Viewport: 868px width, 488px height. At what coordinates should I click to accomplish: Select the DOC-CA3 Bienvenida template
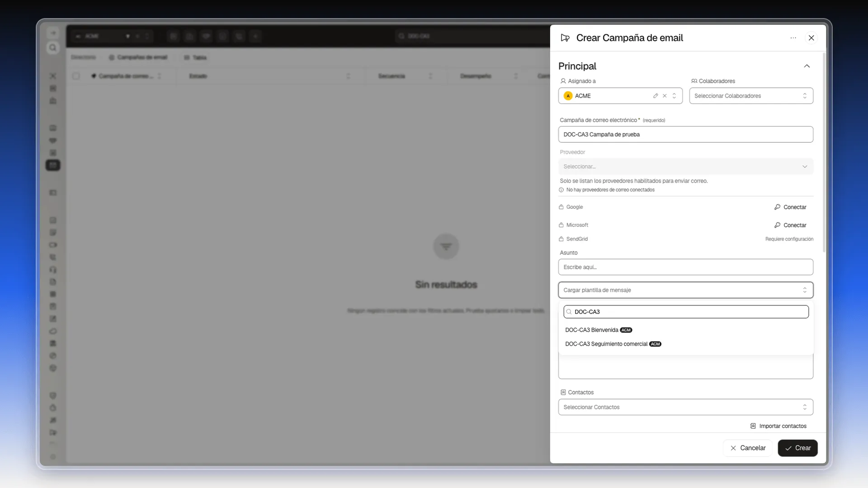point(685,330)
